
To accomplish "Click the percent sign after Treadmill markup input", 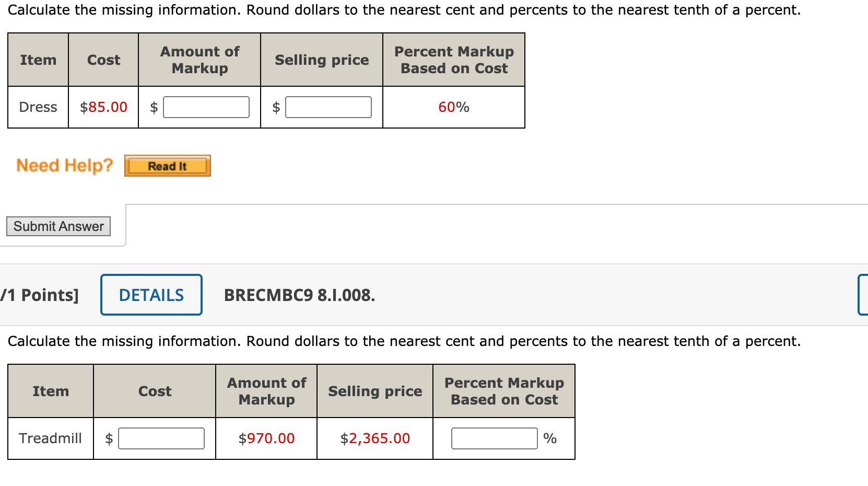I will pyautogui.click(x=550, y=438).
